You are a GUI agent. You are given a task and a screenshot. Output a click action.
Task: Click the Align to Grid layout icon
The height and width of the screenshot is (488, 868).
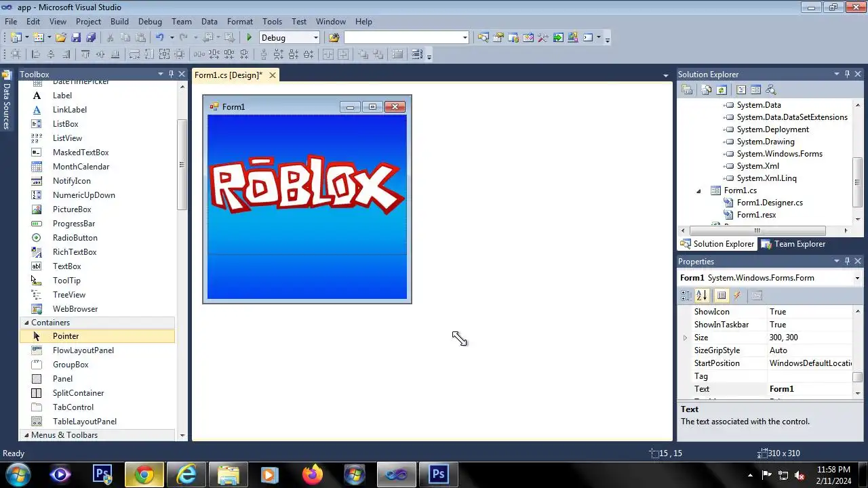(x=16, y=54)
